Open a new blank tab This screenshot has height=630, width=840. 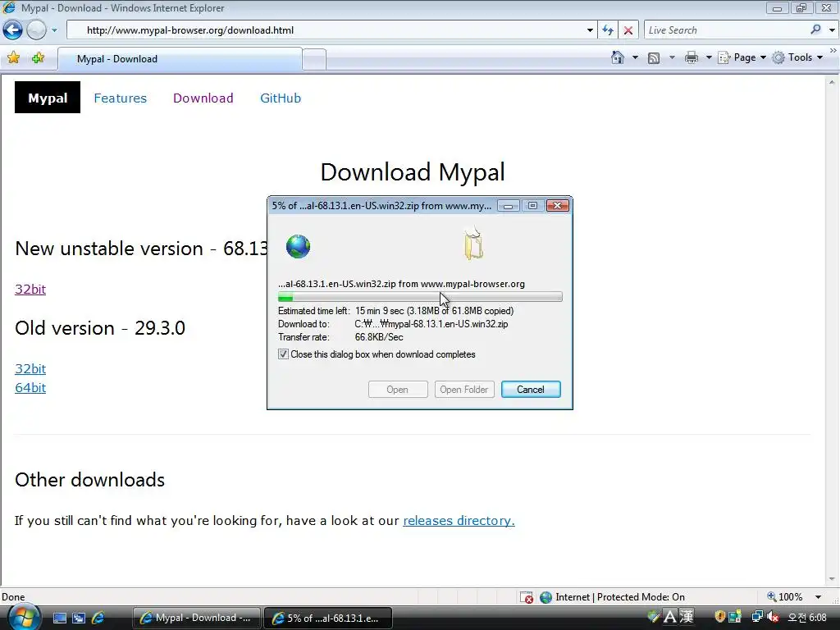[314, 59]
